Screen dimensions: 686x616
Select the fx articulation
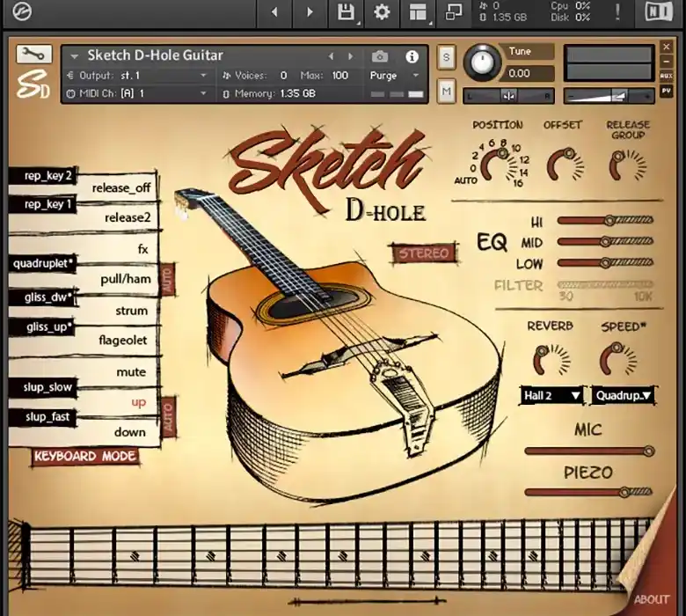[x=143, y=250]
